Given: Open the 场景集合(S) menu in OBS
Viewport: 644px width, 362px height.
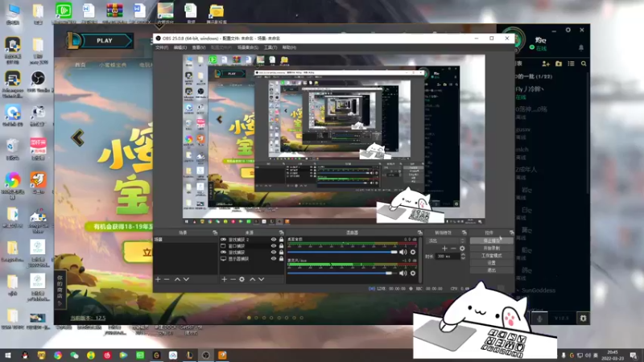Looking at the screenshot, I should coord(248,47).
